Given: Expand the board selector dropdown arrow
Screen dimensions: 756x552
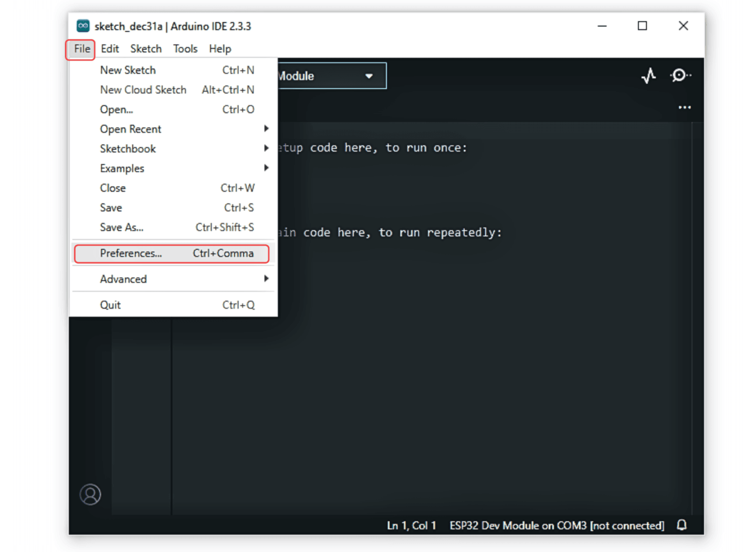Looking at the screenshot, I should point(369,76).
